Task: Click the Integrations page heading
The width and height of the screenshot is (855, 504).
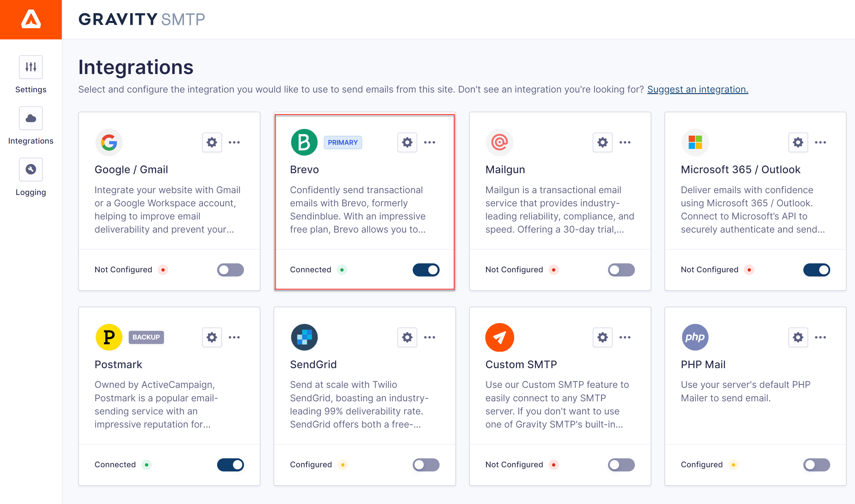Action: (136, 67)
